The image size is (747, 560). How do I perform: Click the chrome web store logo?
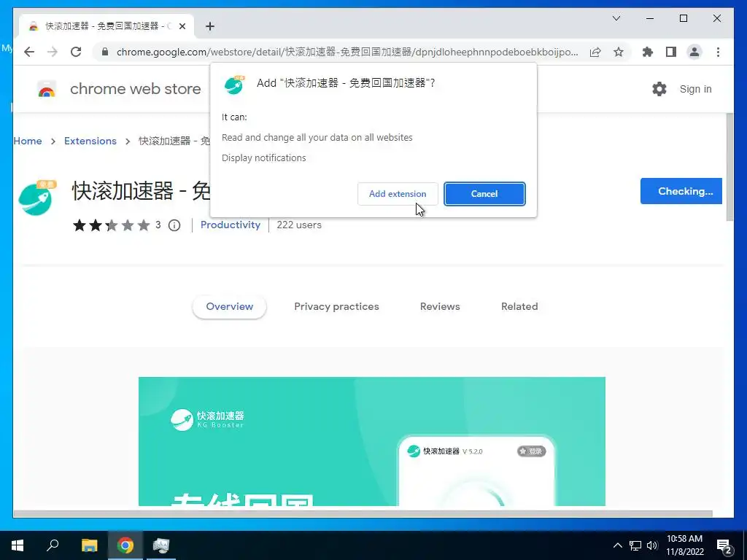(x=47, y=89)
